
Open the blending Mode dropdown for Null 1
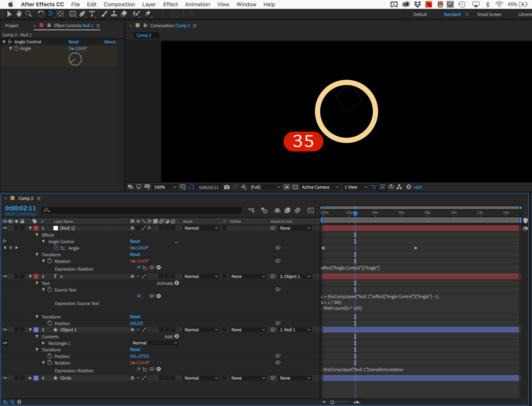point(201,228)
